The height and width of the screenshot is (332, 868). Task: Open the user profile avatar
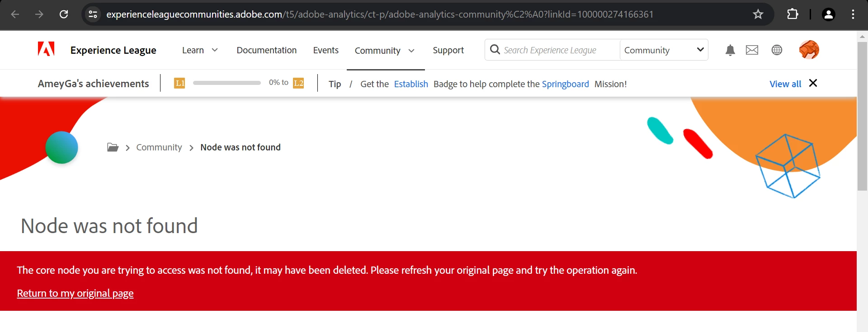pyautogui.click(x=809, y=50)
